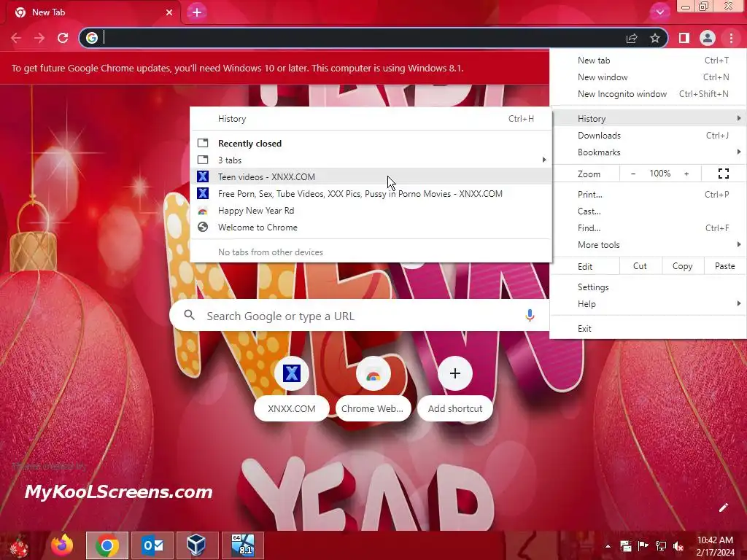Open the profile avatar button
This screenshot has height=560, width=747.
[708, 38]
